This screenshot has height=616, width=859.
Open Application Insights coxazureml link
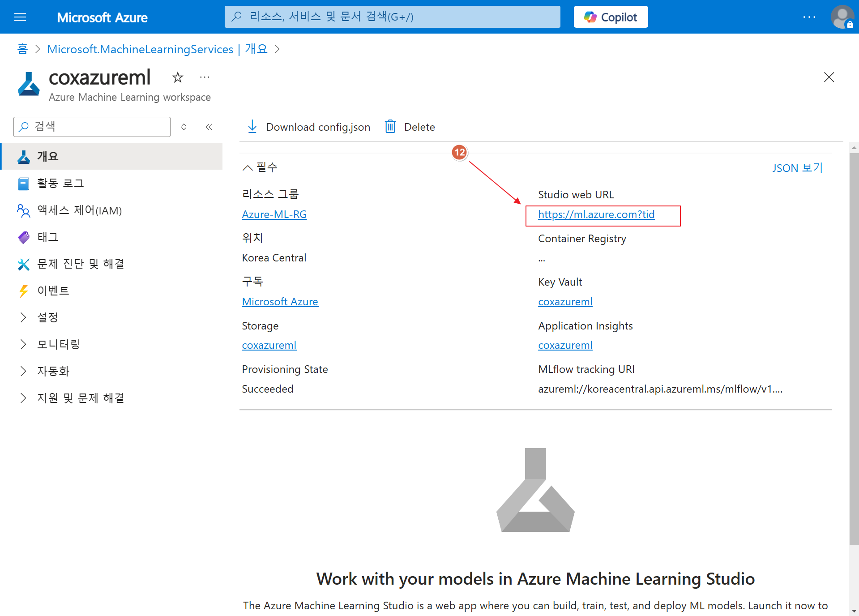pos(565,345)
